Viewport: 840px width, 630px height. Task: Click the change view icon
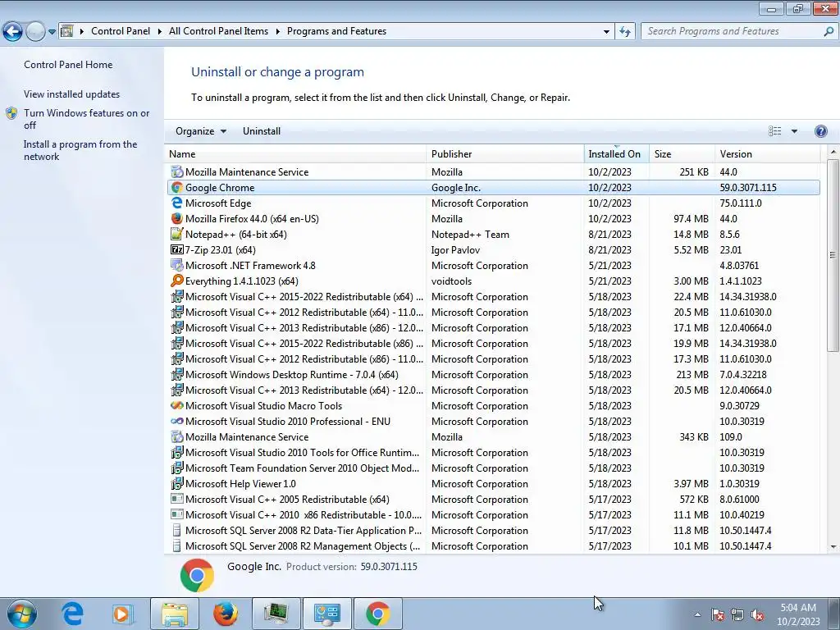pos(774,131)
